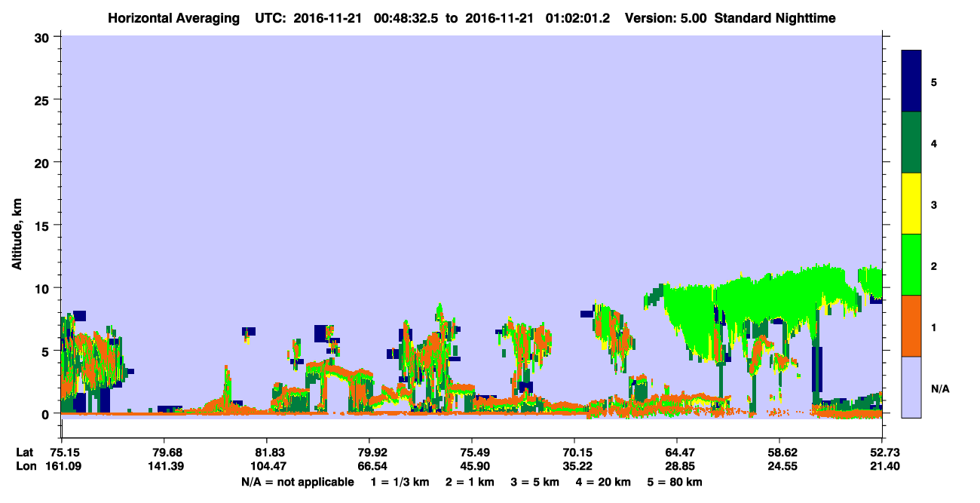Click the lavender N/A color bar segment
The width and height of the screenshot is (980, 503).
911,387
